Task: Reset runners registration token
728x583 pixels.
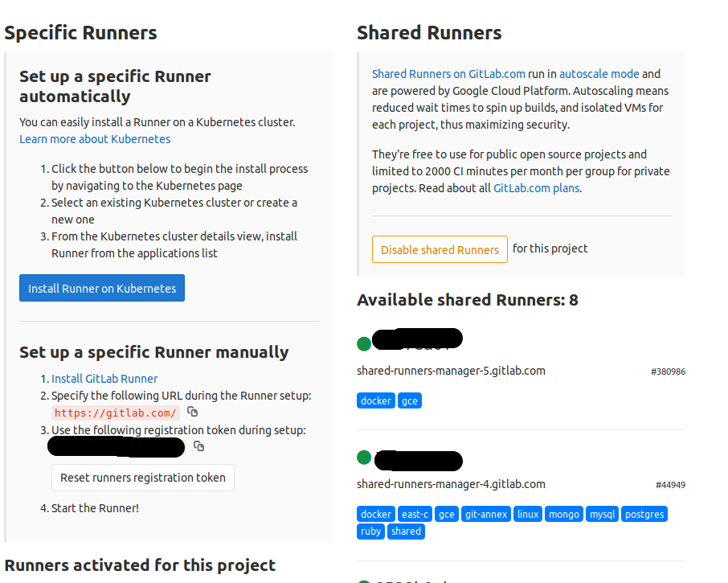Action: coord(143,478)
